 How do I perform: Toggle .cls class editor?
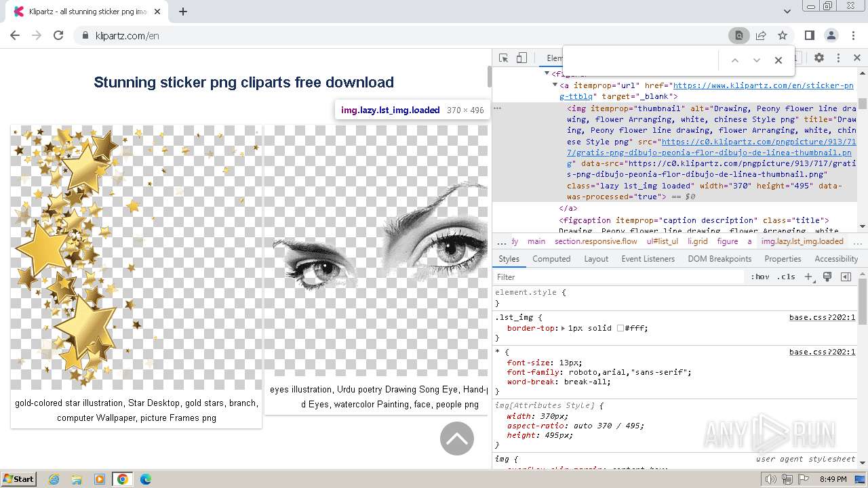point(787,277)
